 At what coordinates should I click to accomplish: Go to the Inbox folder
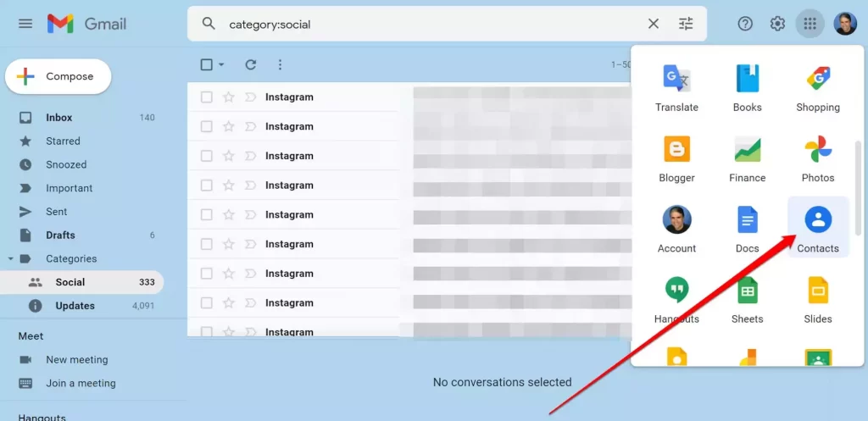pos(59,118)
